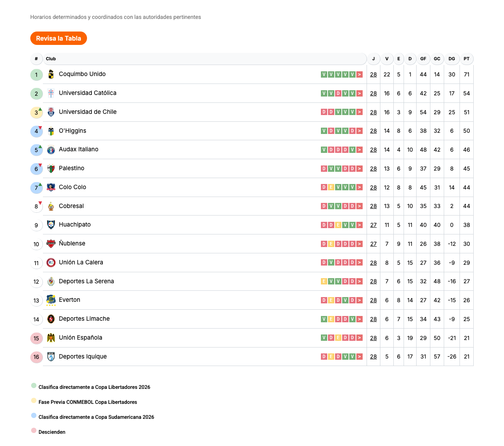Viewport: 504px width, 446px height.
Task: Click the green Copa Libertadores legend dot
Action: [x=34, y=386]
